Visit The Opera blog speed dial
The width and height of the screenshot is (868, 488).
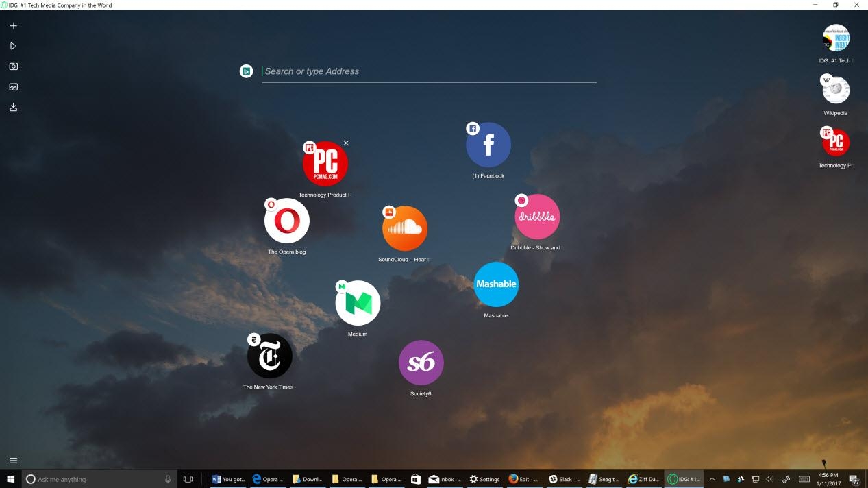pyautogui.click(x=286, y=221)
